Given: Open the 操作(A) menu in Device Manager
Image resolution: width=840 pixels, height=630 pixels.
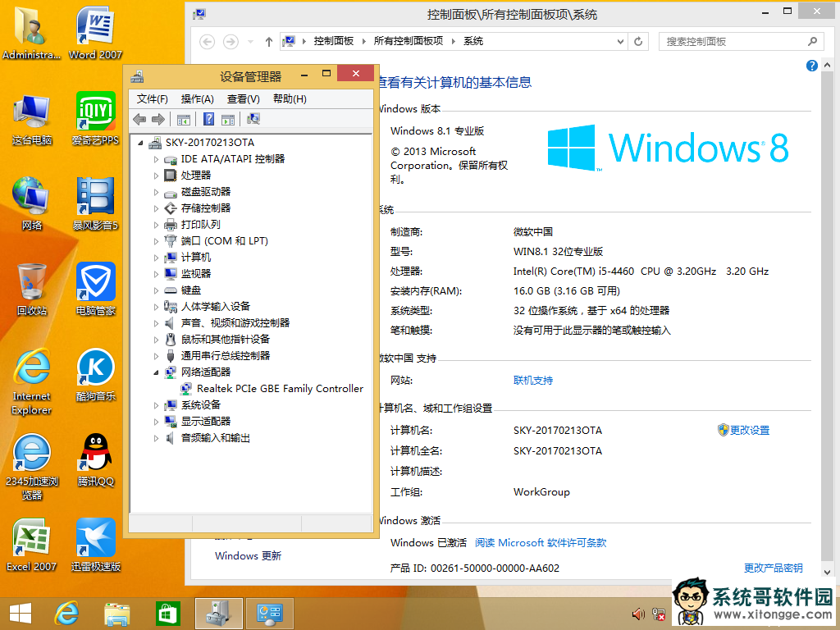Looking at the screenshot, I should tap(197, 99).
